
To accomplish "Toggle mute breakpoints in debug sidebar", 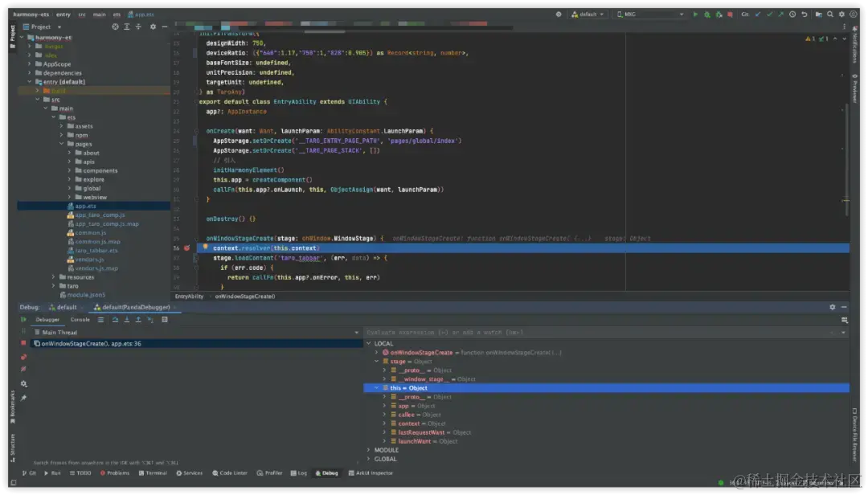I will point(23,370).
